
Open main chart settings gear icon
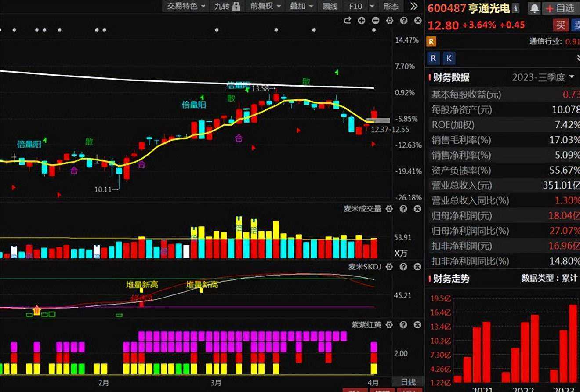click(390, 21)
